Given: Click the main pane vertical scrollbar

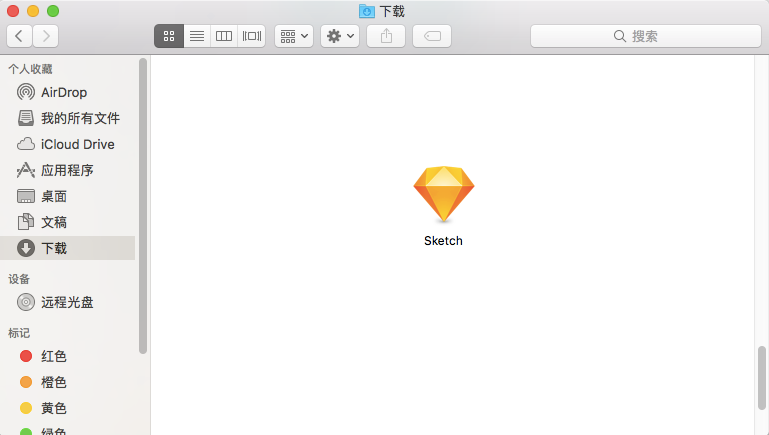Looking at the screenshot, I should [762, 378].
